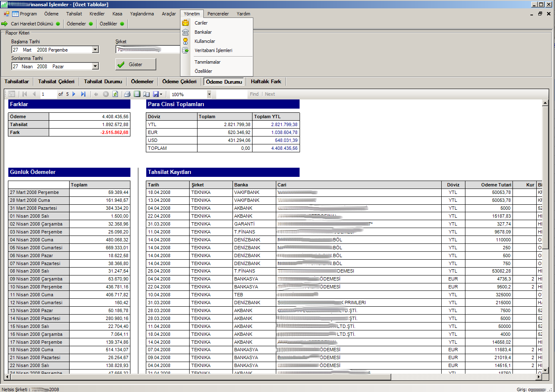Open the 100% zoom level dropdown

click(x=209, y=94)
